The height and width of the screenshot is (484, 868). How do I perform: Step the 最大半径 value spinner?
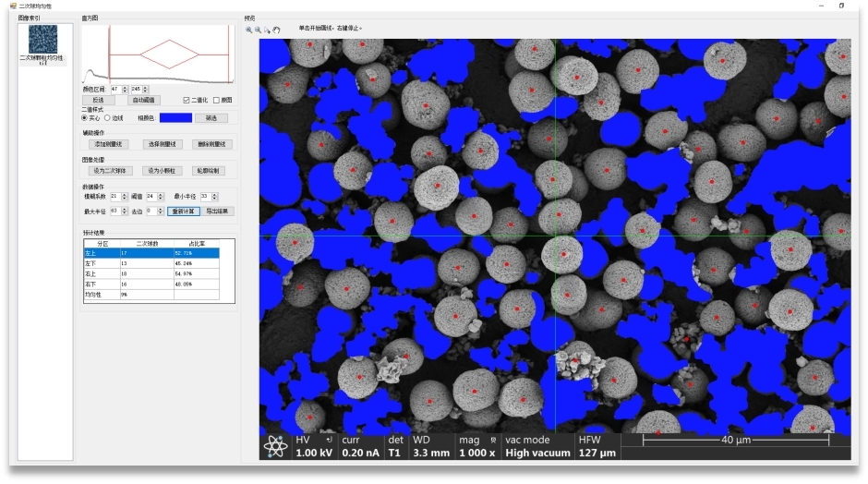pos(126,211)
